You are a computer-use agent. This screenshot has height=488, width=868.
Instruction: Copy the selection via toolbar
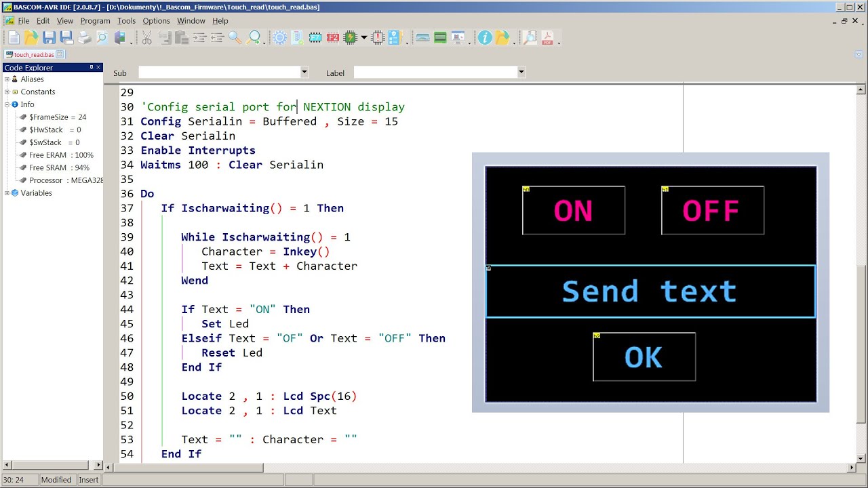point(164,38)
